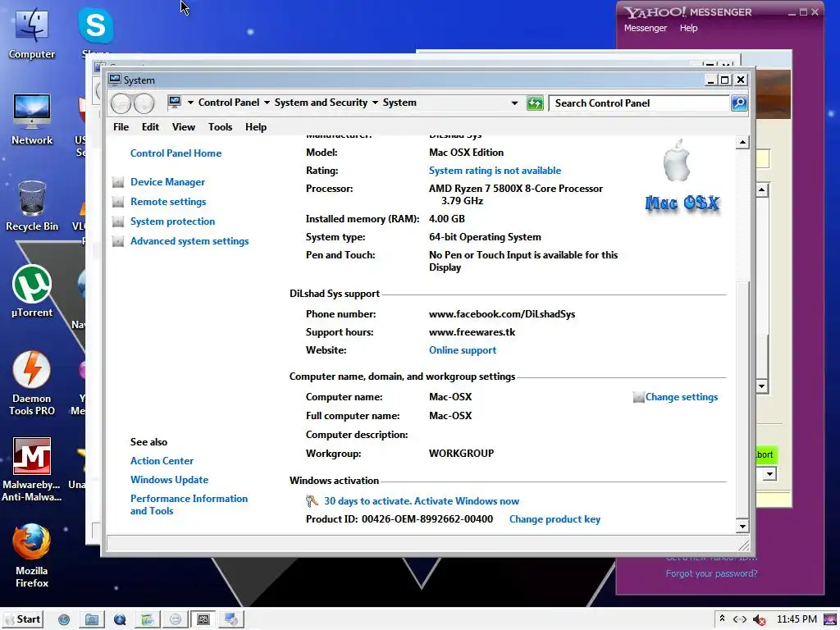Open the Recycle Bin icon
840x630 pixels.
coord(32,206)
